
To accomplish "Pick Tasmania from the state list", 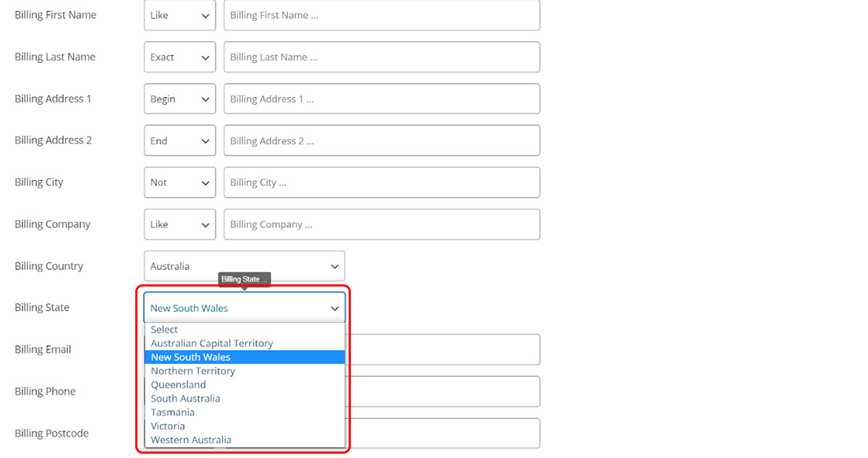I will coord(173,412).
